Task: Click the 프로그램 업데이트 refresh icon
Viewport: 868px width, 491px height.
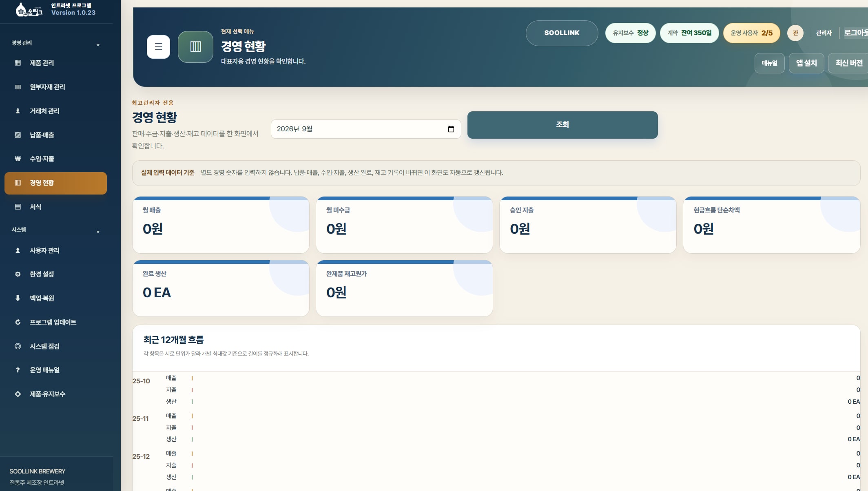Action: tap(18, 322)
